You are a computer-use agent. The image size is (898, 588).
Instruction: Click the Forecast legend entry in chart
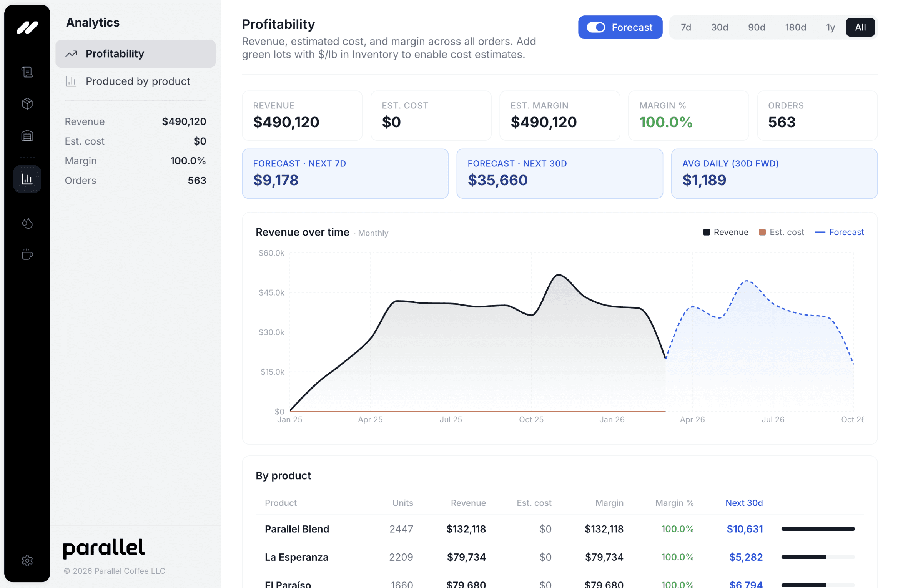point(846,232)
